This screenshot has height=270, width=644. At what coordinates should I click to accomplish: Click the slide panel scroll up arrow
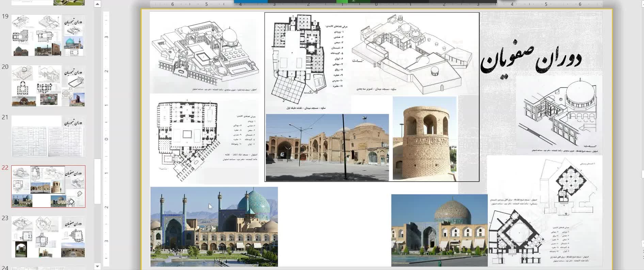[x=97, y=4]
